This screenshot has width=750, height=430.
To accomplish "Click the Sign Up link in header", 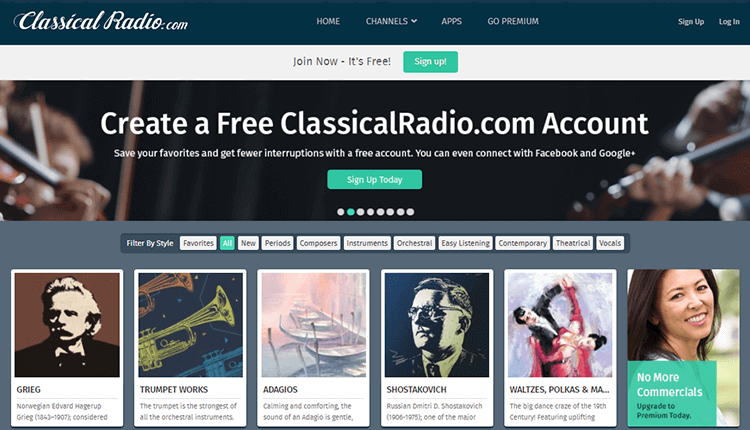I will point(691,22).
